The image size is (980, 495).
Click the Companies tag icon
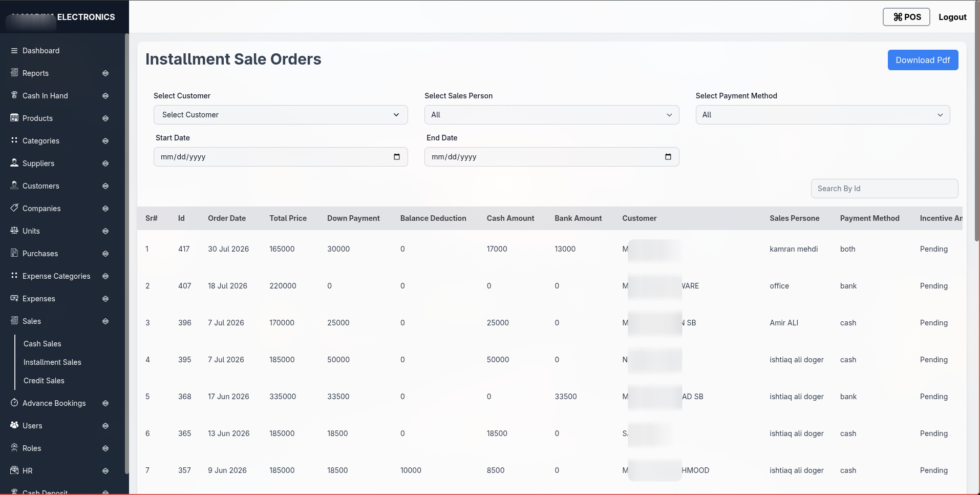pyautogui.click(x=14, y=208)
